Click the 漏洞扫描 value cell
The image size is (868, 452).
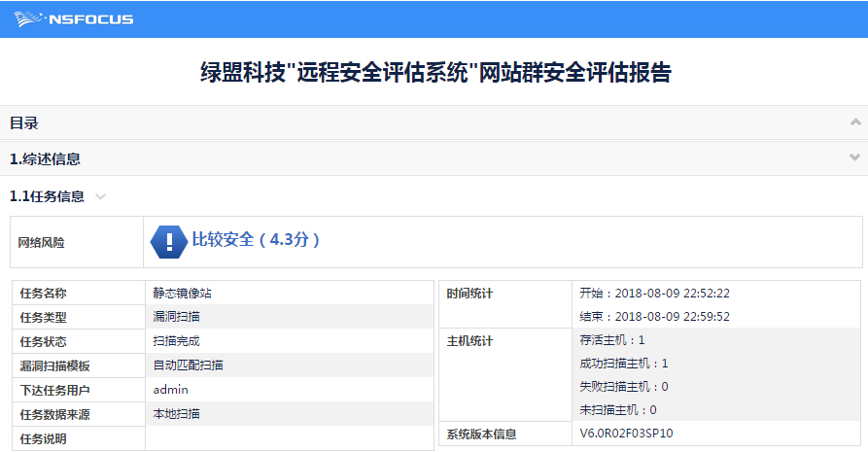coord(290,317)
